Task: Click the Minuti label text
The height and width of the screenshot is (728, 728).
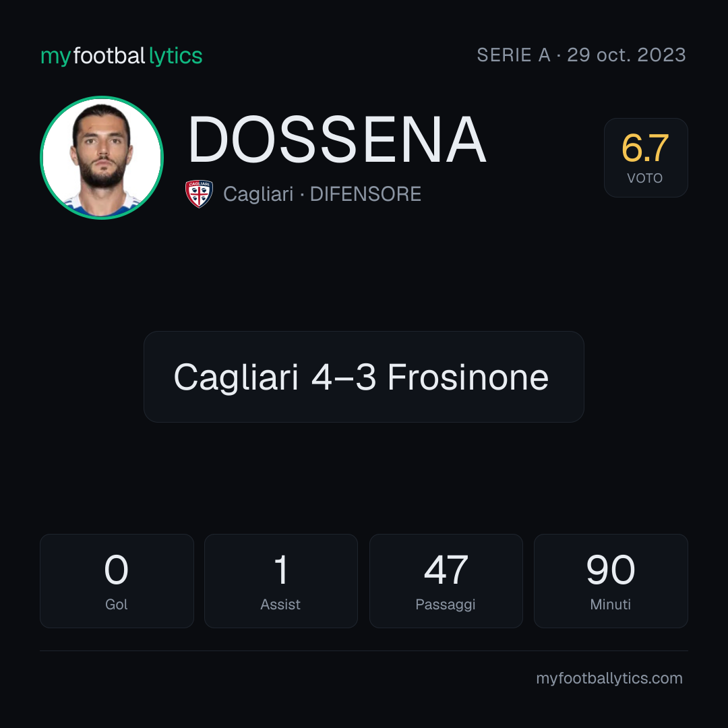Action: pos(611,604)
